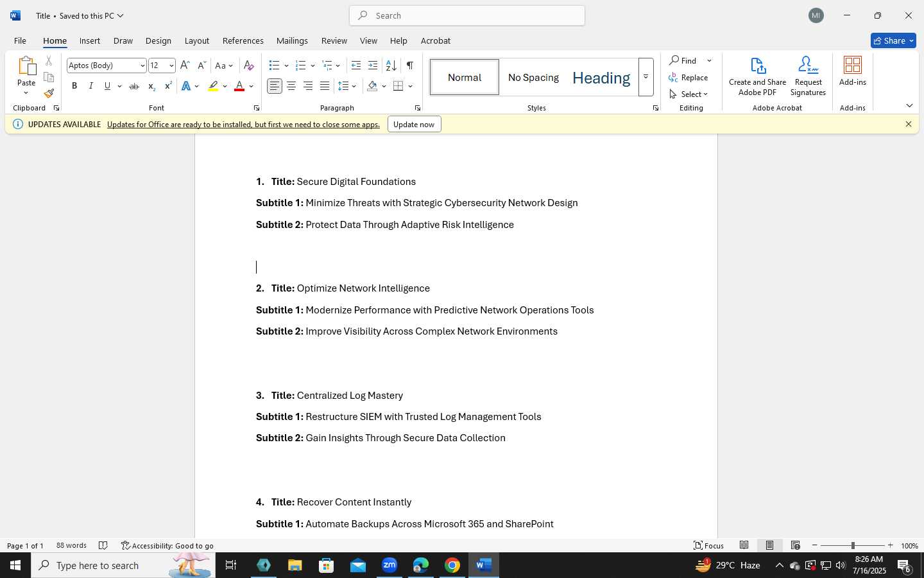Open Zoom app from the taskbar
Image resolution: width=924 pixels, height=578 pixels.
coord(389,565)
